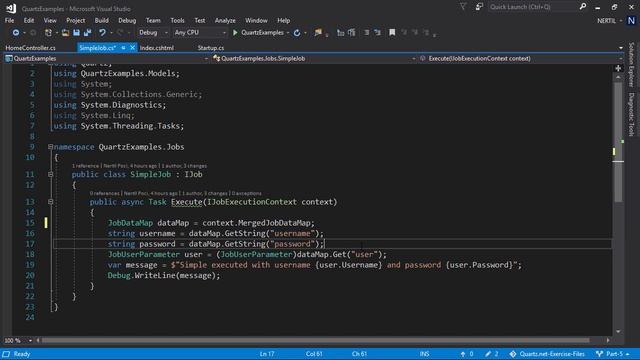Click the notifications flag icon in the title bar

pos(463,7)
